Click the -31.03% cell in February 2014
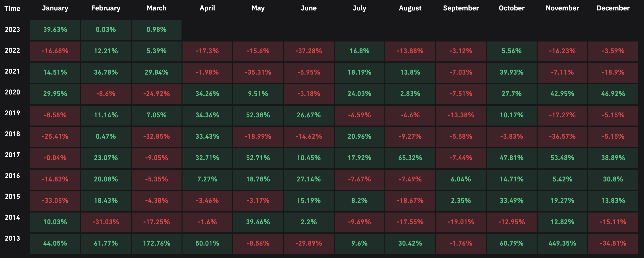 point(106,222)
